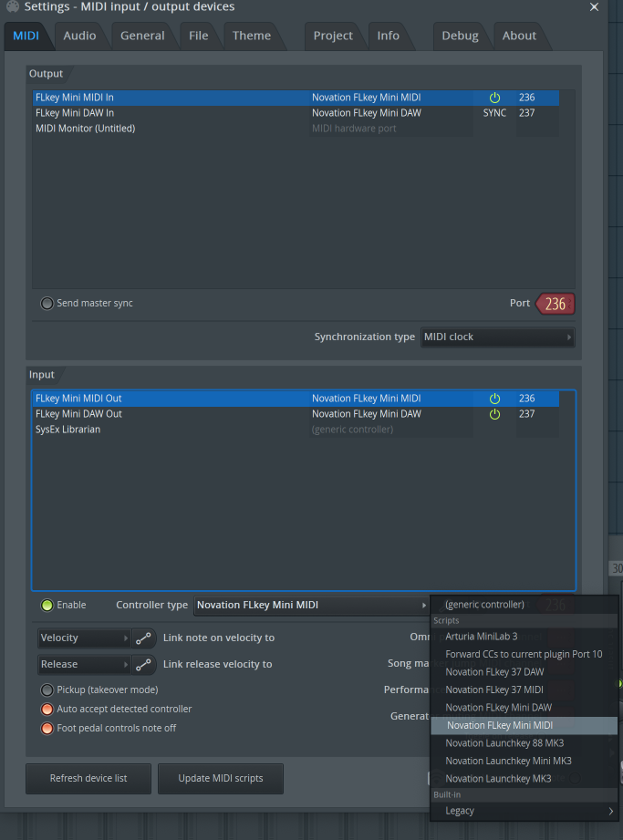Open the Theme tab
The height and width of the screenshot is (840, 623).
tap(252, 36)
